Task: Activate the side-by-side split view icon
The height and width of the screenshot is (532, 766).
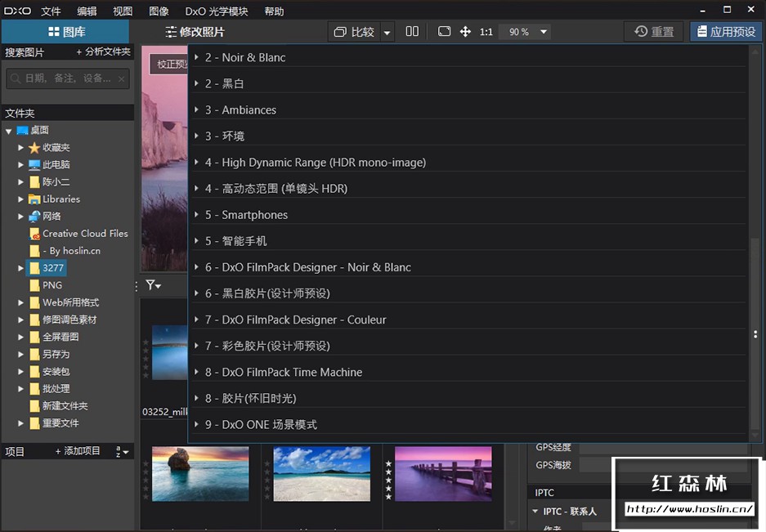Action: pyautogui.click(x=412, y=31)
